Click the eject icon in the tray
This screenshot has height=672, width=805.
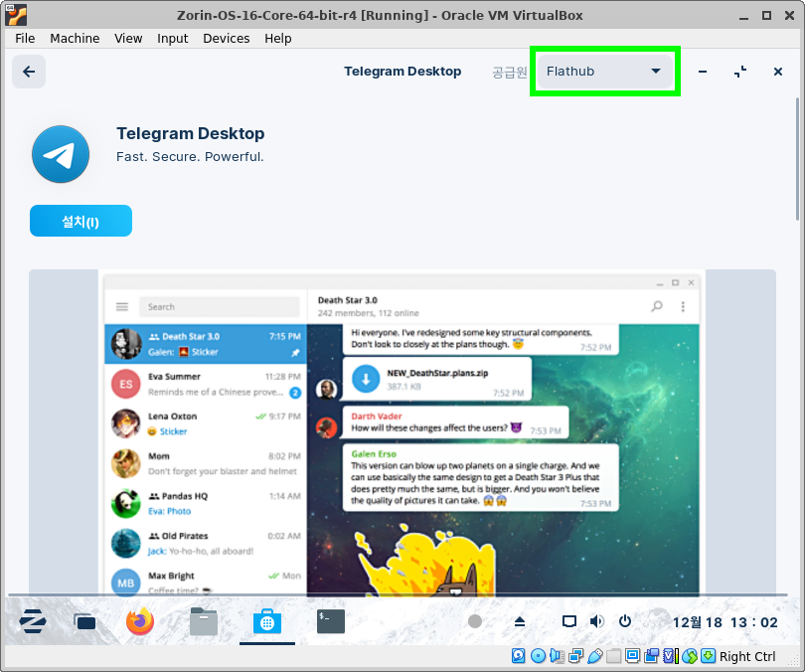point(520,621)
